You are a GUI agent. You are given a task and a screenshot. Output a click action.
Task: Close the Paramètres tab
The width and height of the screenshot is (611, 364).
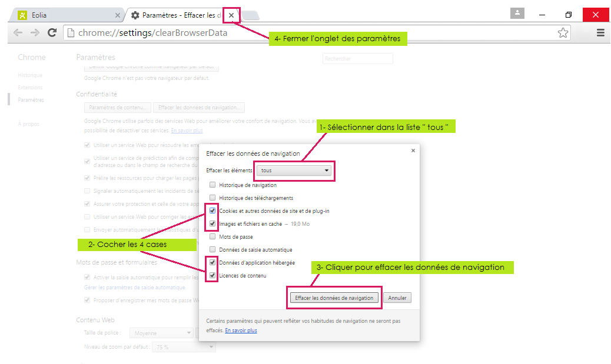click(x=232, y=15)
